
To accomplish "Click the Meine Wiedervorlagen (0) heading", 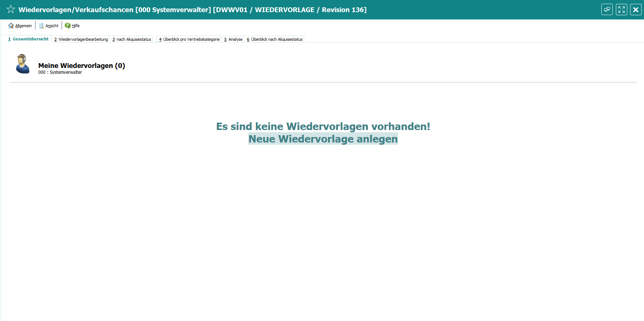I will [x=82, y=65].
